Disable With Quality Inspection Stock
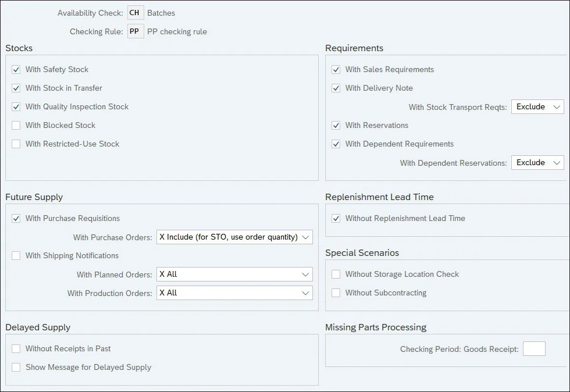This screenshot has height=392, width=570. tap(16, 107)
